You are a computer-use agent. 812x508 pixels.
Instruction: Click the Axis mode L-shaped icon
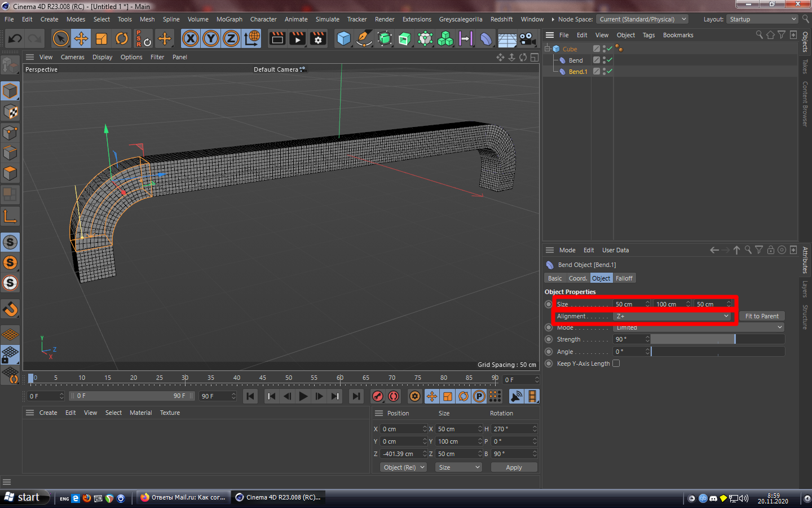pos(10,216)
